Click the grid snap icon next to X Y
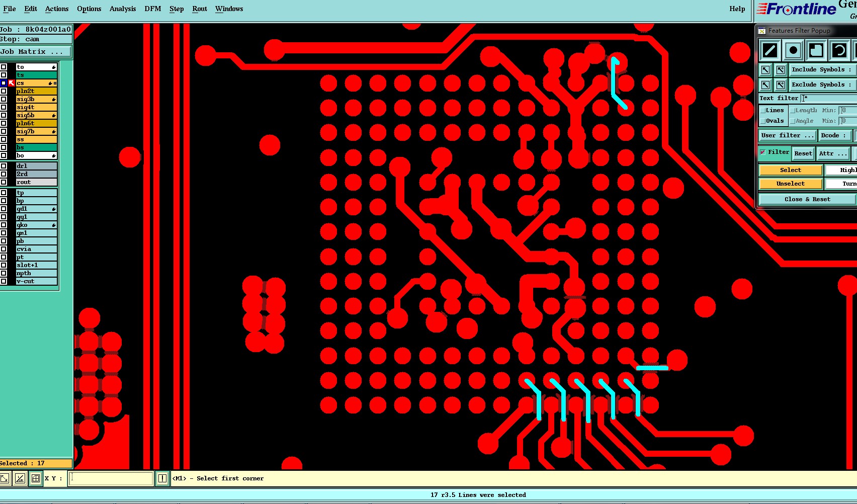 [x=36, y=478]
